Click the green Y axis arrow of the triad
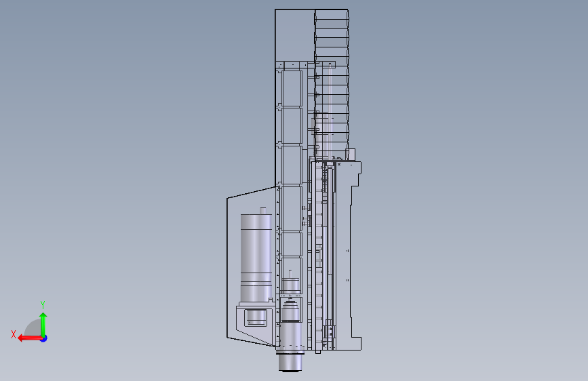The height and width of the screenshot is (381, 588). pos(43,324)
